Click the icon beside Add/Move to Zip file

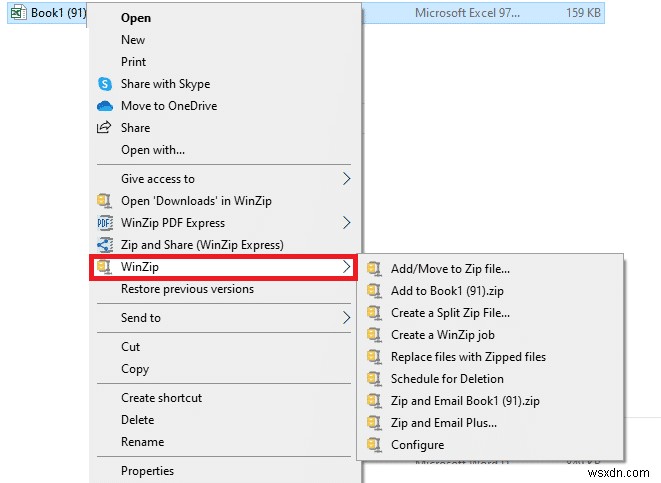click(x=375, y=268)
